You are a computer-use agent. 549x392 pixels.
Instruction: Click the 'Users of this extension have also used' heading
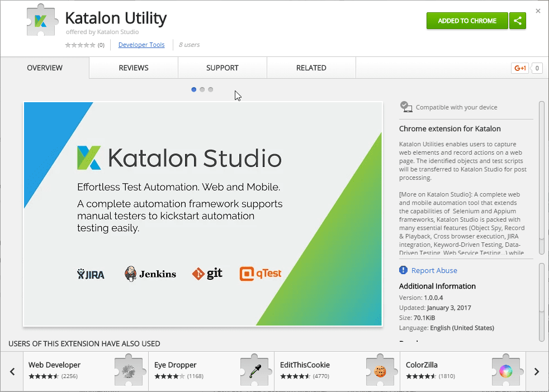point(84,344)
